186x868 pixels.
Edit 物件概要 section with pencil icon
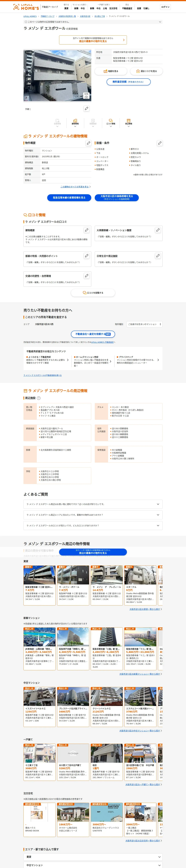point(89,143)
